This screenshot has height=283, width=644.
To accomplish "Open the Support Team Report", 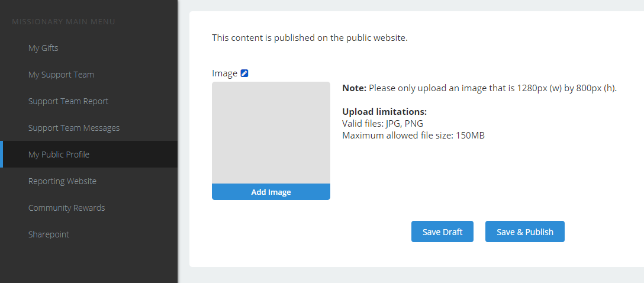I will (x=68, y=101).
